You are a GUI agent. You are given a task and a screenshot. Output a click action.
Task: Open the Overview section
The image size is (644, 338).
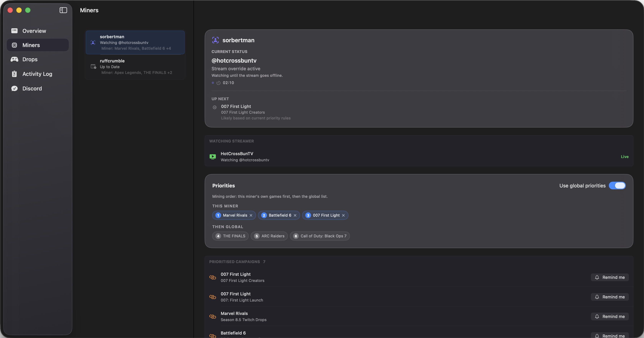pyautogui.click(x=38, y=31)
